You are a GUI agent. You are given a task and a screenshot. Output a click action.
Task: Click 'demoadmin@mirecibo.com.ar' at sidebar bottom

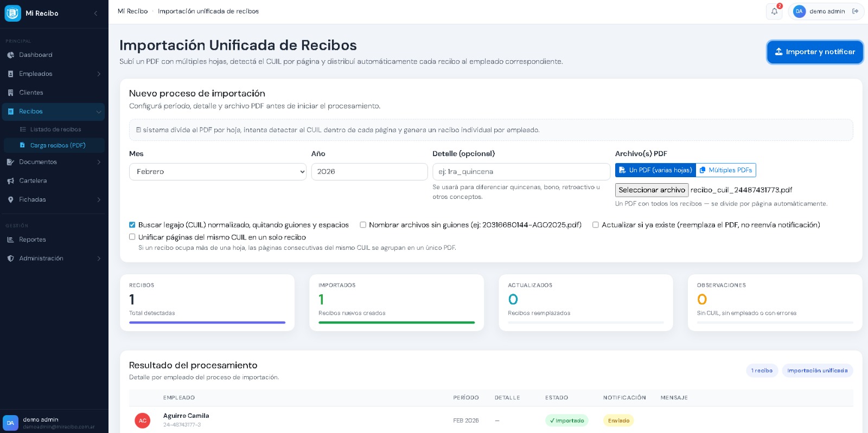click(59, 427)
